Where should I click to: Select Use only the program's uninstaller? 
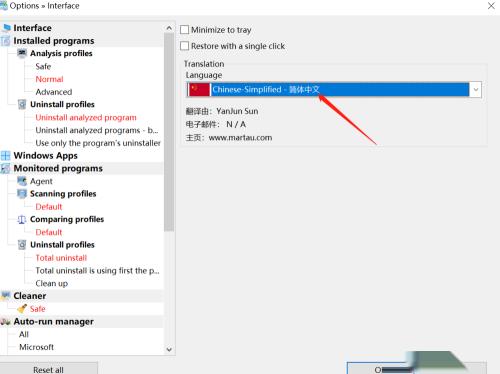[x=98, y=143]
